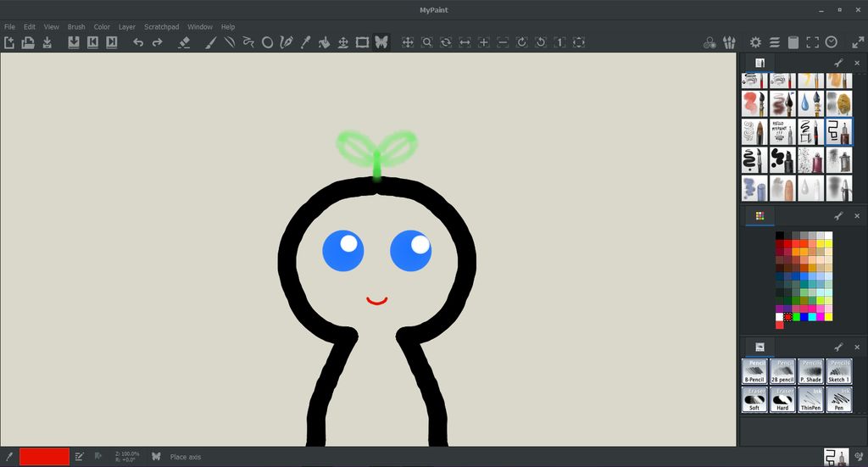This screenshot has width=868, height=467.
Task: Open brush group panel wrench properties
Action: [x=838, y=63]
